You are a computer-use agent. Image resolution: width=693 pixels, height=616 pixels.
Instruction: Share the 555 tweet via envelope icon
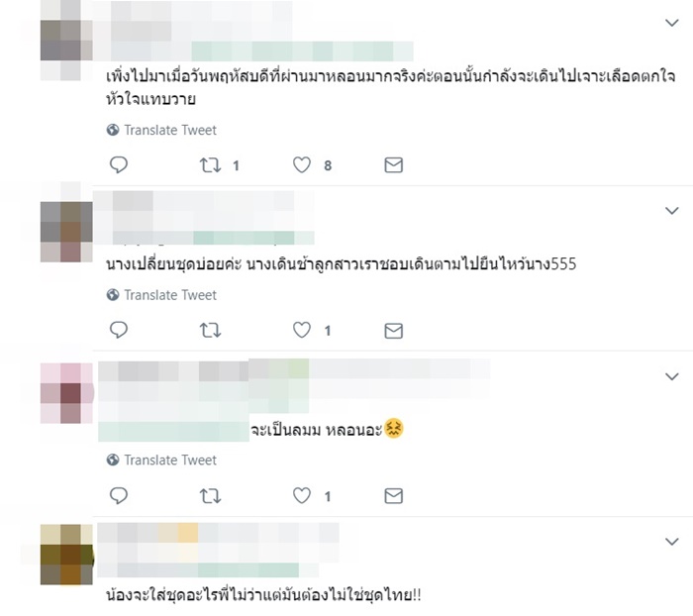pyautogui.click(x=393, y=331)
